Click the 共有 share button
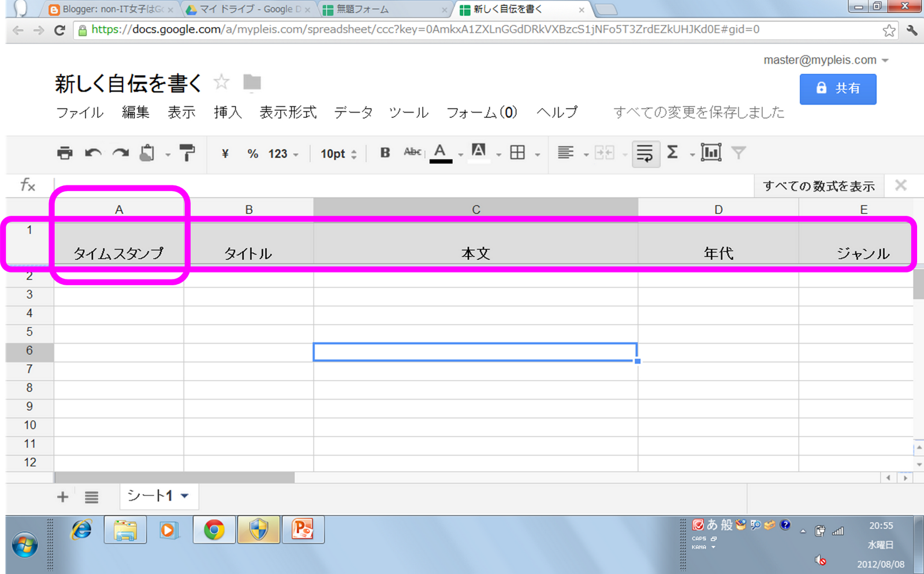This screenshot has width=924, height=574. [838, 88]
